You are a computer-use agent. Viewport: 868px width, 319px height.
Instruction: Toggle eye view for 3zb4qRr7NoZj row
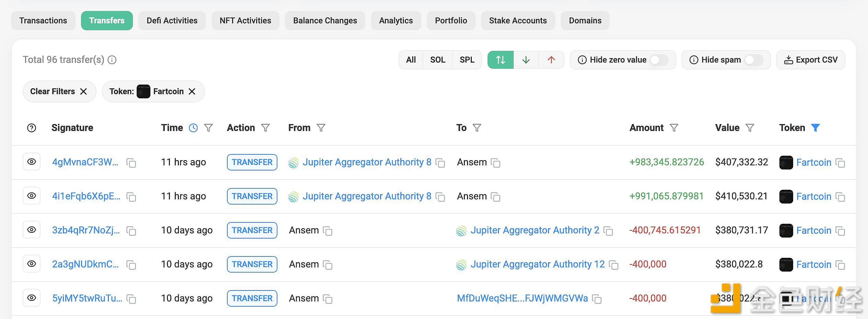32,230
